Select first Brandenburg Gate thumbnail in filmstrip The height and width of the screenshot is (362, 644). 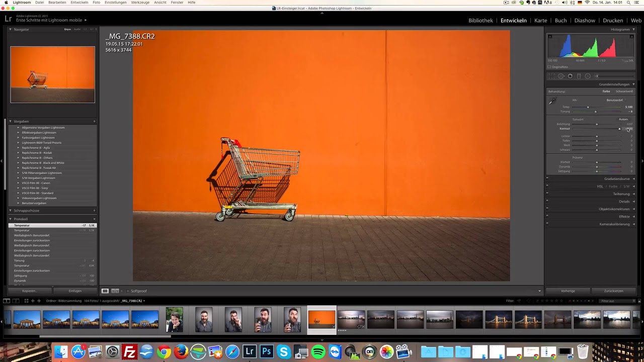coord(27,320)
